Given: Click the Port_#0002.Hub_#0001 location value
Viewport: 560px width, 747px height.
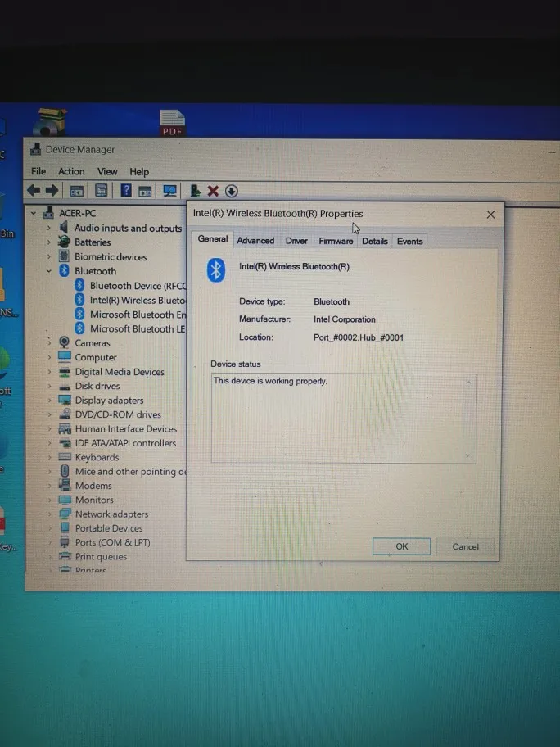Looking at the screenshot, I should 359,337.
